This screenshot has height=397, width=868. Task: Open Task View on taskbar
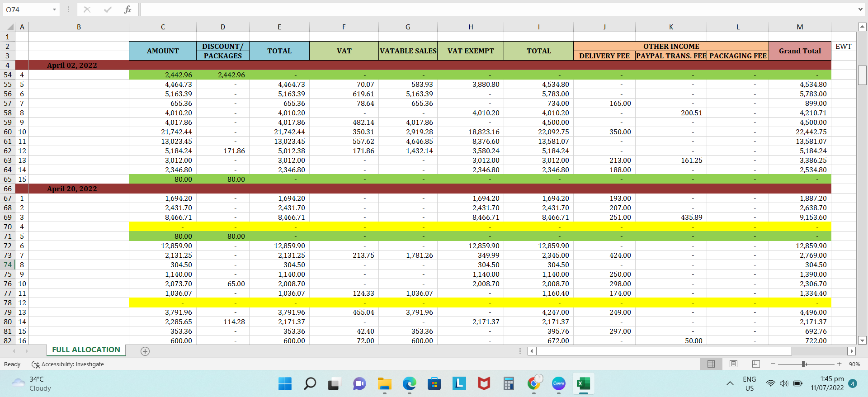[334, 384]
